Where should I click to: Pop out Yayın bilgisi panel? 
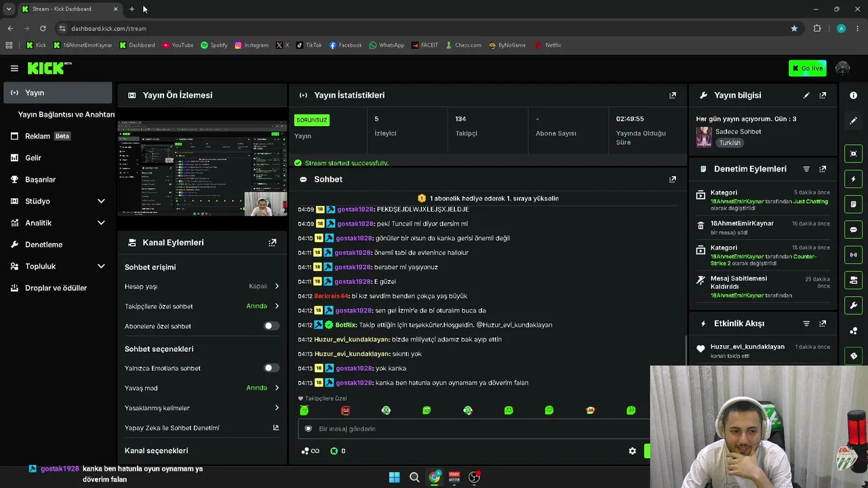coord(823,96)
